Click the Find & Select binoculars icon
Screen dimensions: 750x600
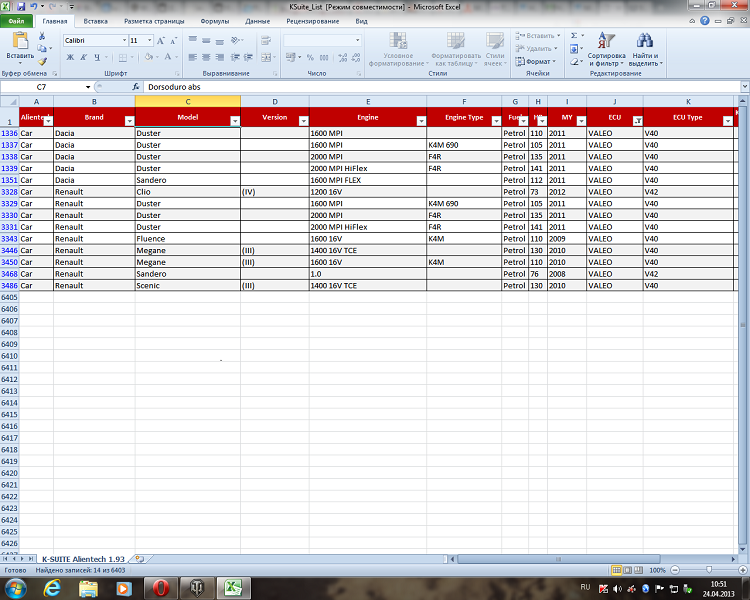click(645, 41)
